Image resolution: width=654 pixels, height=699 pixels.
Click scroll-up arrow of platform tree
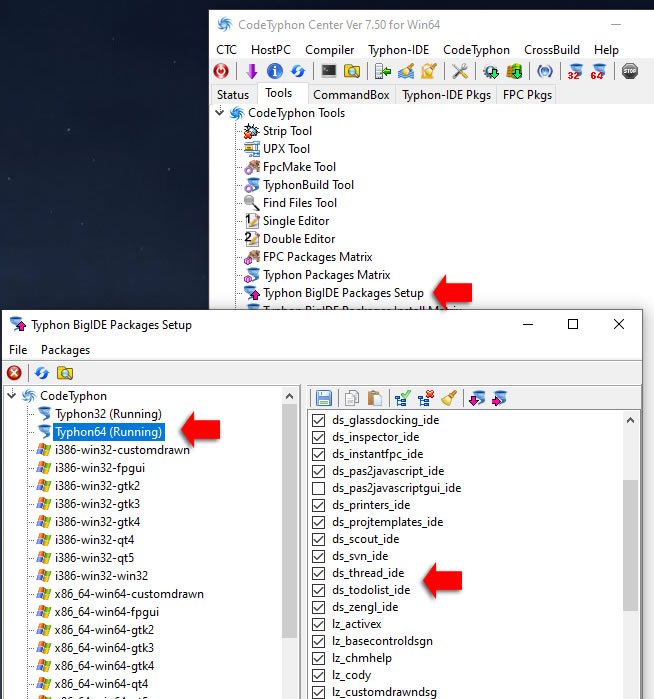(289, 396)
